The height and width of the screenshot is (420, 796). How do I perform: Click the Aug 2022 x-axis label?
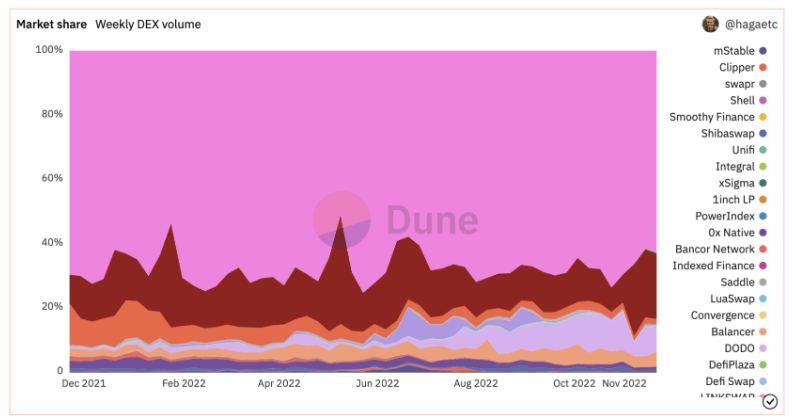click(x=476, y=383)
